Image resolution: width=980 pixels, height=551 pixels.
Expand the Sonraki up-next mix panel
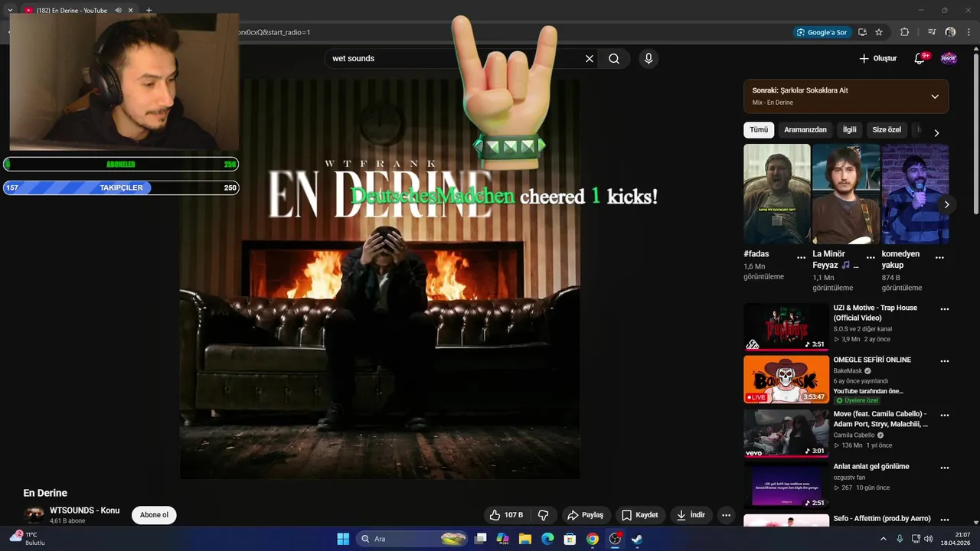tap(935, 96)
